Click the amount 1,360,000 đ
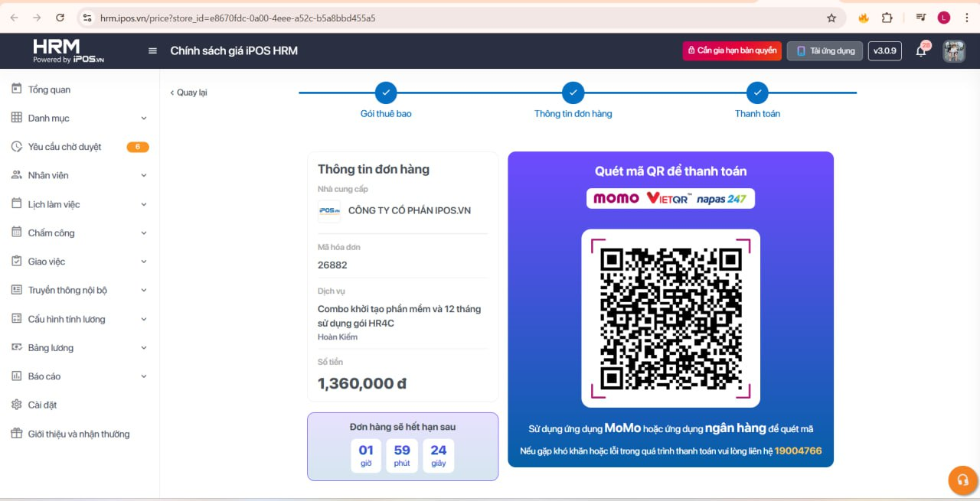The image size is (980, 501). [x=362, y=383]
